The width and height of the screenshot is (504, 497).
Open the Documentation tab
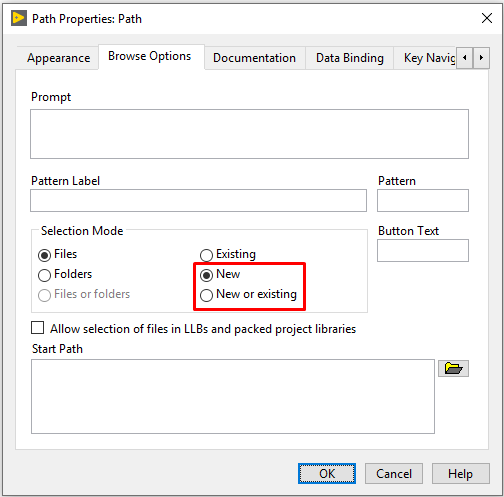254,58
